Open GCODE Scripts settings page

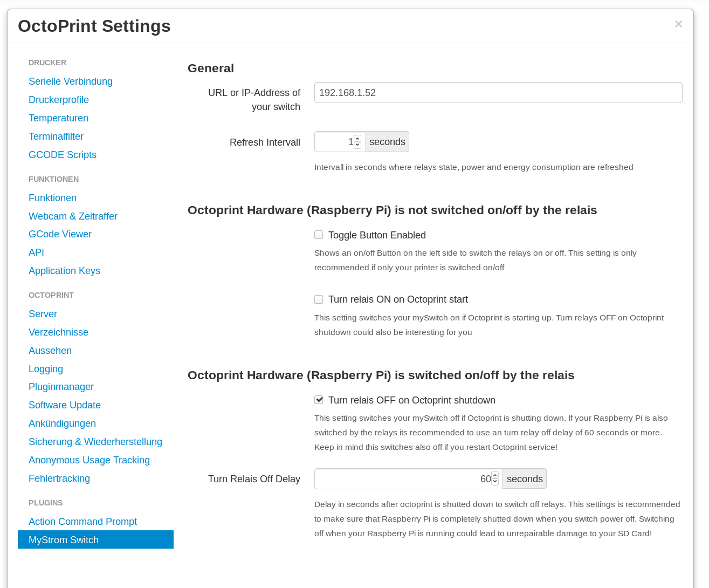pos(63,155)
